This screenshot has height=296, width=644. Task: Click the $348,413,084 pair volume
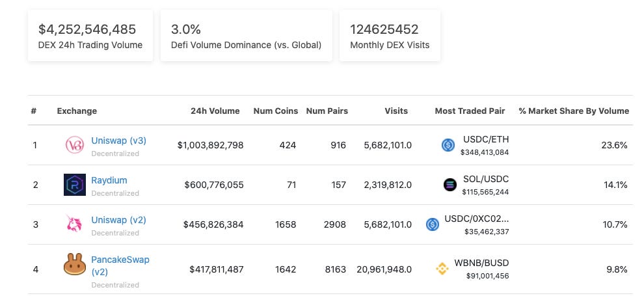[x=485, y=152]
